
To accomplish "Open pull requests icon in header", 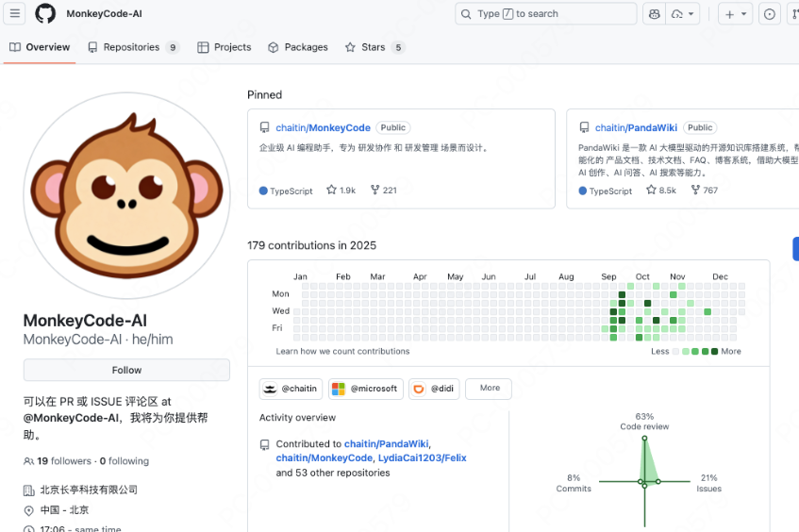I will 794,14.
